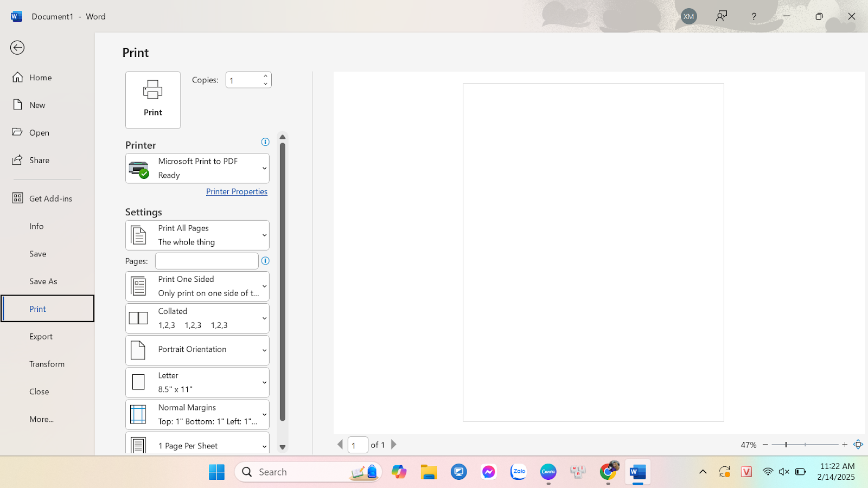Open Copilot from the taskbar
The image size is (868, 488).
click(x=399, y=472)
